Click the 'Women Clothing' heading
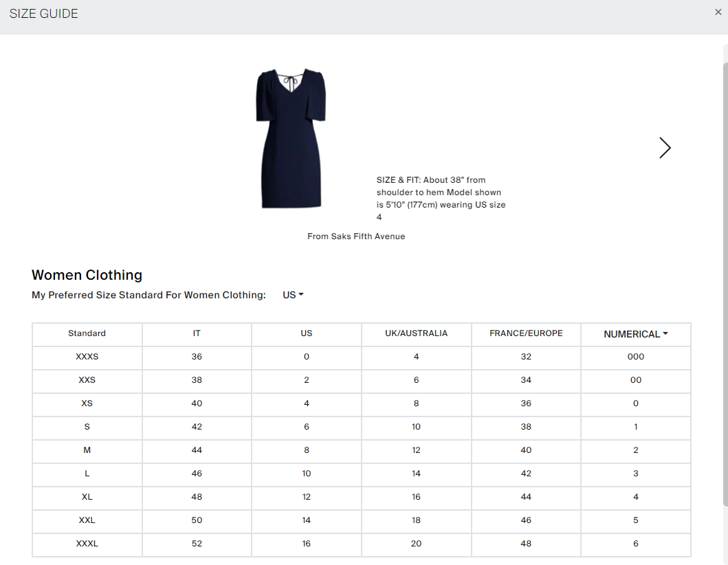 87,275
